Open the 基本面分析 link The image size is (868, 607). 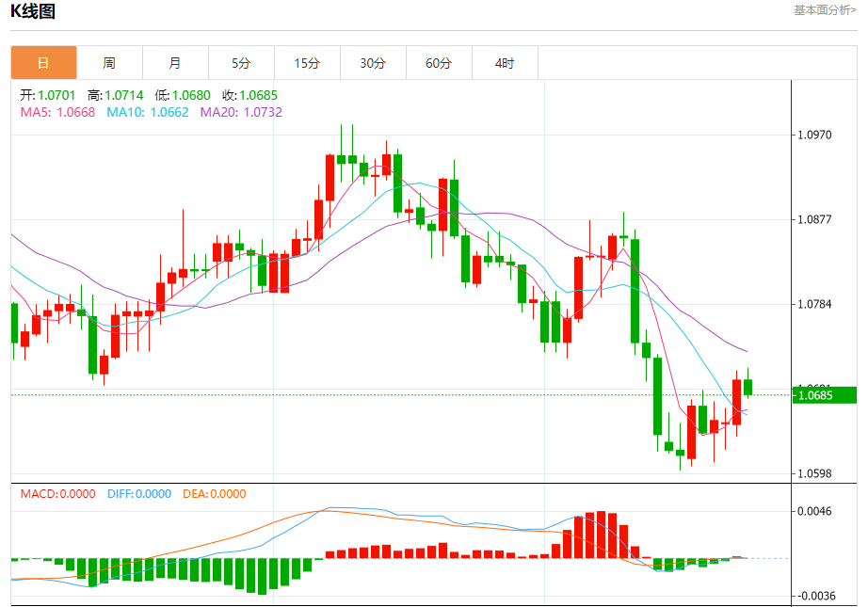pos(825,10)
